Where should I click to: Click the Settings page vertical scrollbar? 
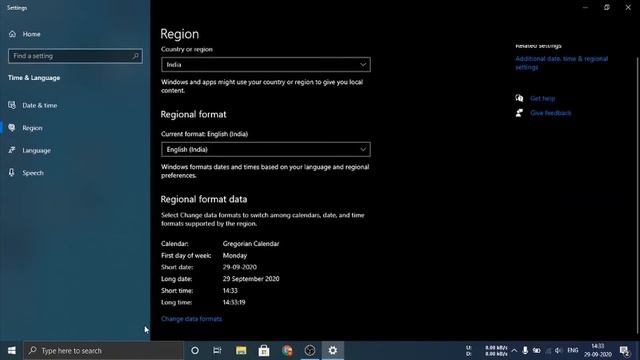(637, 196)
